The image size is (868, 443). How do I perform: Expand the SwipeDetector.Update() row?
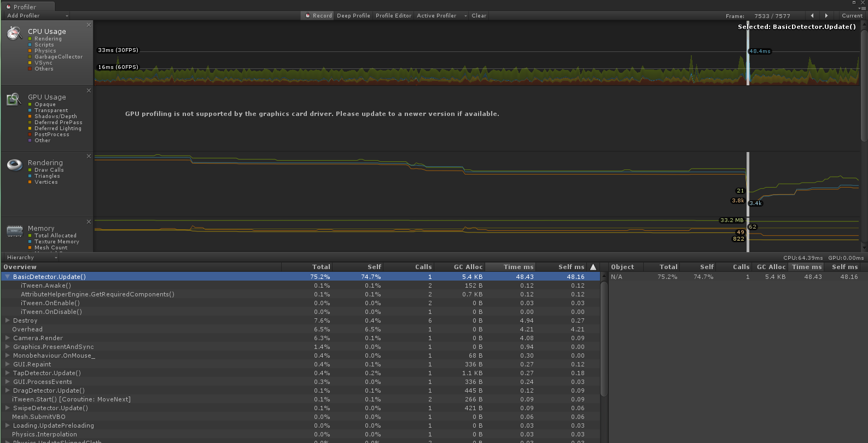8,408
